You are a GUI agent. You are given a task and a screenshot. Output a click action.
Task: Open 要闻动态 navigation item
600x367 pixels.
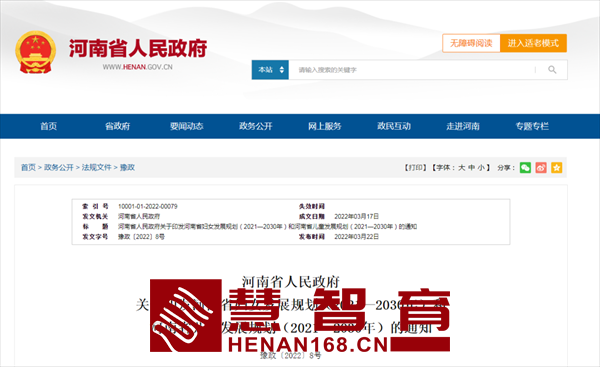coord(187,126)
